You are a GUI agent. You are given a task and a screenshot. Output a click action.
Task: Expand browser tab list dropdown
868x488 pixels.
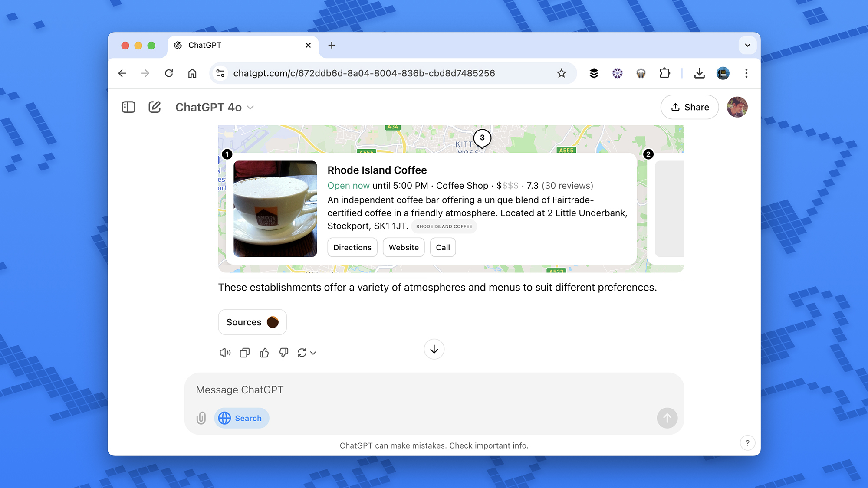click(748, 45)
